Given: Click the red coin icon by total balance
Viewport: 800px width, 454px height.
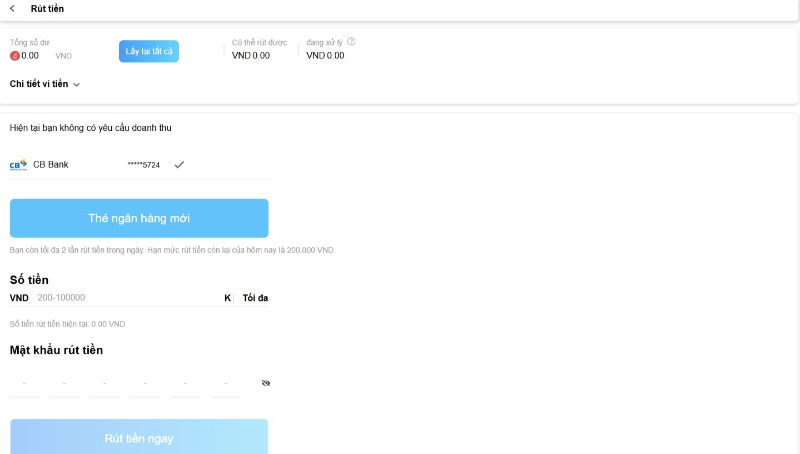Looking at the screenshot, I should coord(15,56).
